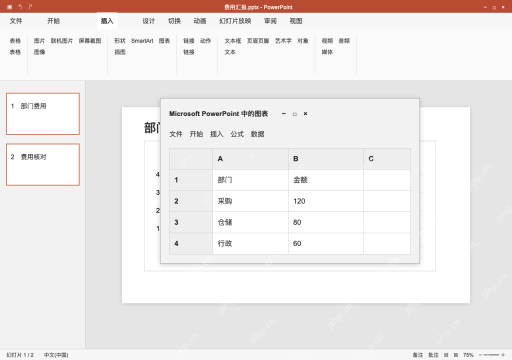Click the 部门 cell in the data sheet

(x=250, y=180)
